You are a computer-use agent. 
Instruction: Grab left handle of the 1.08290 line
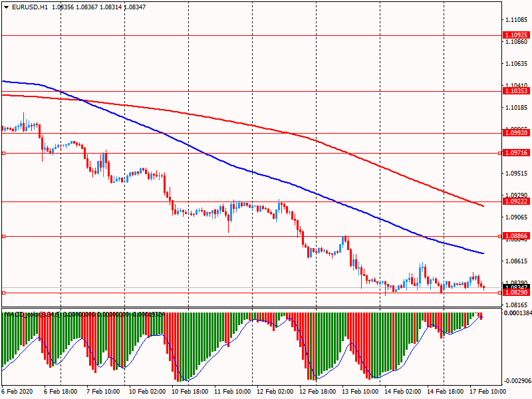4,293
